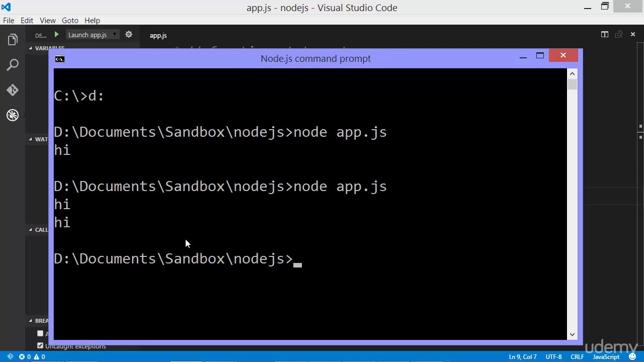Click the command prompt window system icon
Screen dimensions: 644x362
tap(59, 59)
